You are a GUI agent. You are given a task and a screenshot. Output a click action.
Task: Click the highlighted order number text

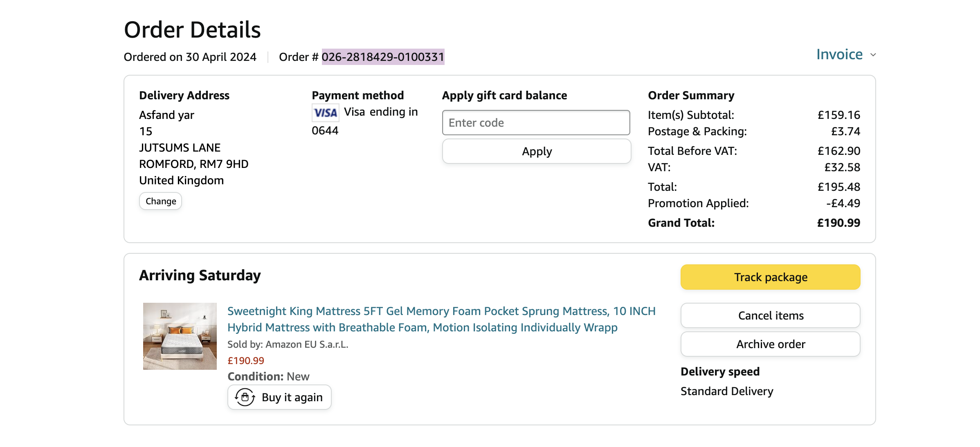tap(383, 57)
